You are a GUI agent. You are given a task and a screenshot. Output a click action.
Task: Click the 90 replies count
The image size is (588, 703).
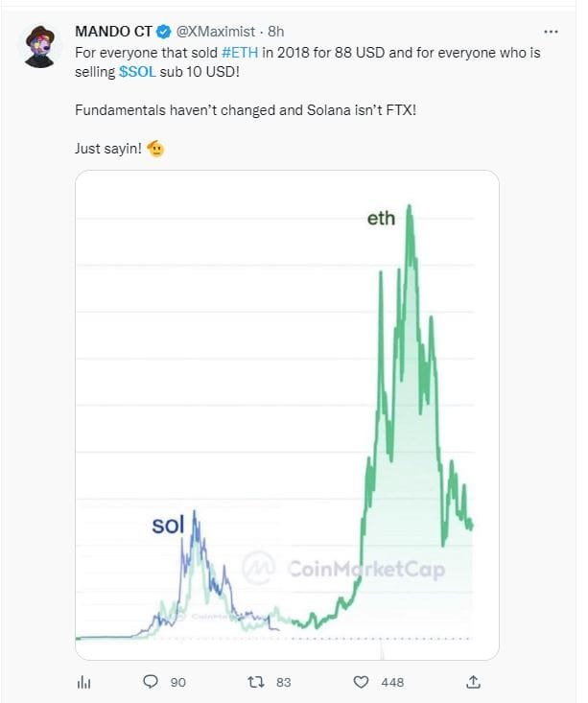pos(177,682)
